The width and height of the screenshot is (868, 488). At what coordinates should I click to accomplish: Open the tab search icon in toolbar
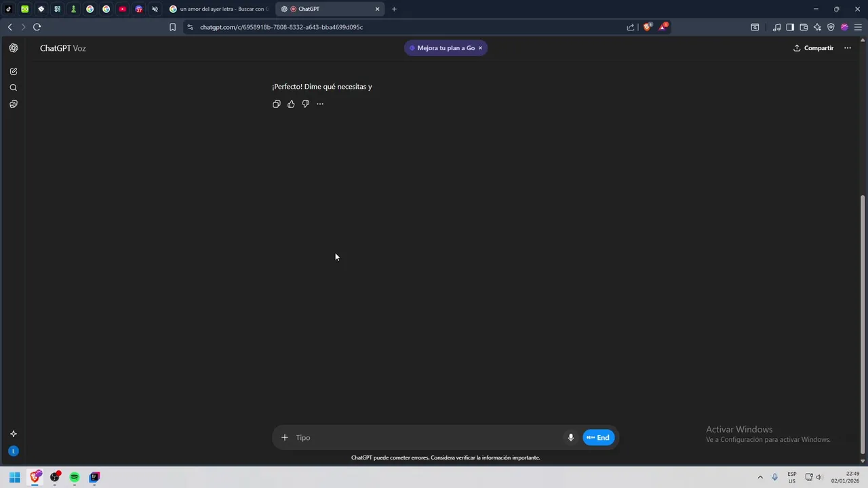click(755, 27)
